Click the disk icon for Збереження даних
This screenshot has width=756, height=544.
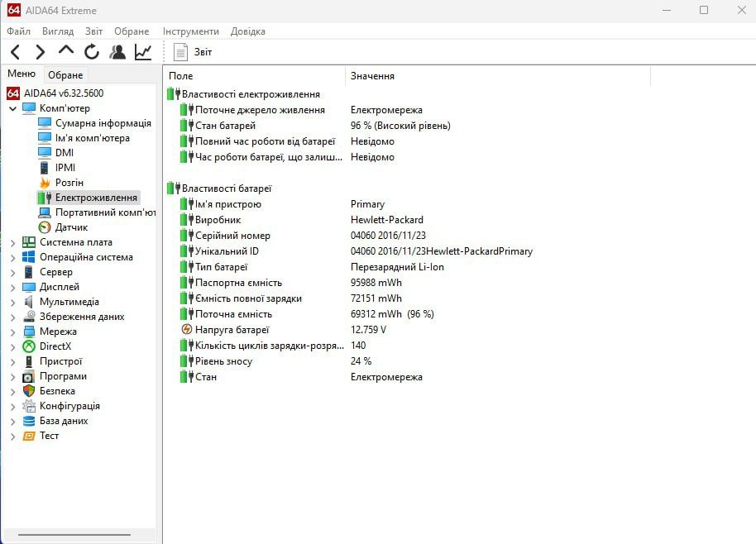29,317
